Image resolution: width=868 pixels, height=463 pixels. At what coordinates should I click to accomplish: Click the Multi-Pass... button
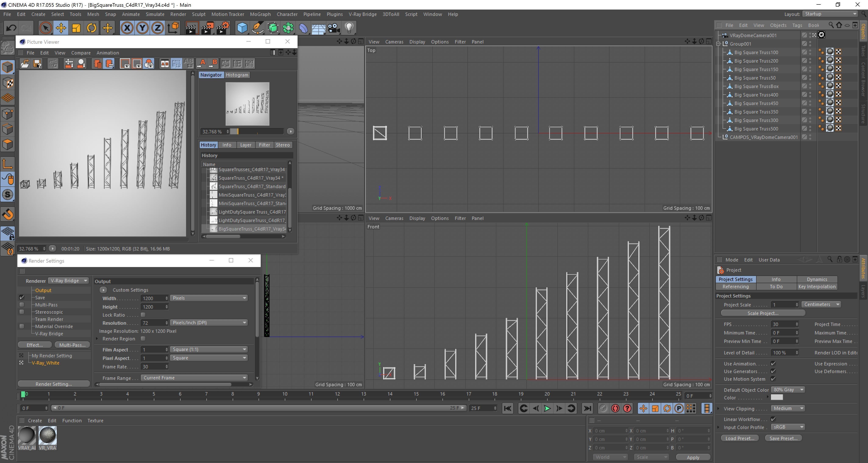pyautogui.click(x=72, y=345)
